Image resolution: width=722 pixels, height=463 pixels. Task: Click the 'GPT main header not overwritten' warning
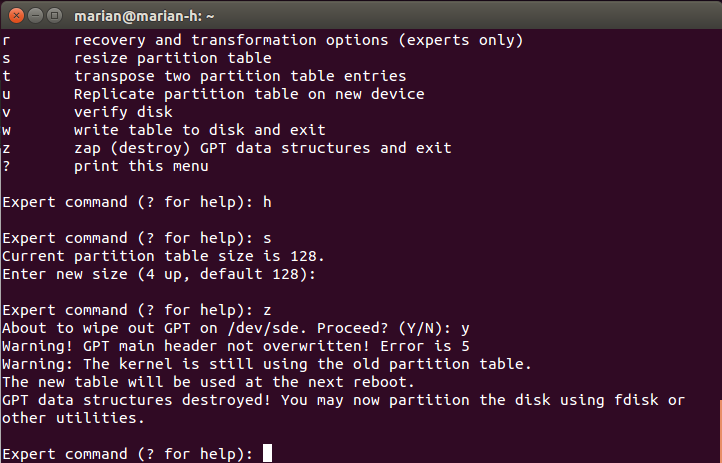pos(236,346)
